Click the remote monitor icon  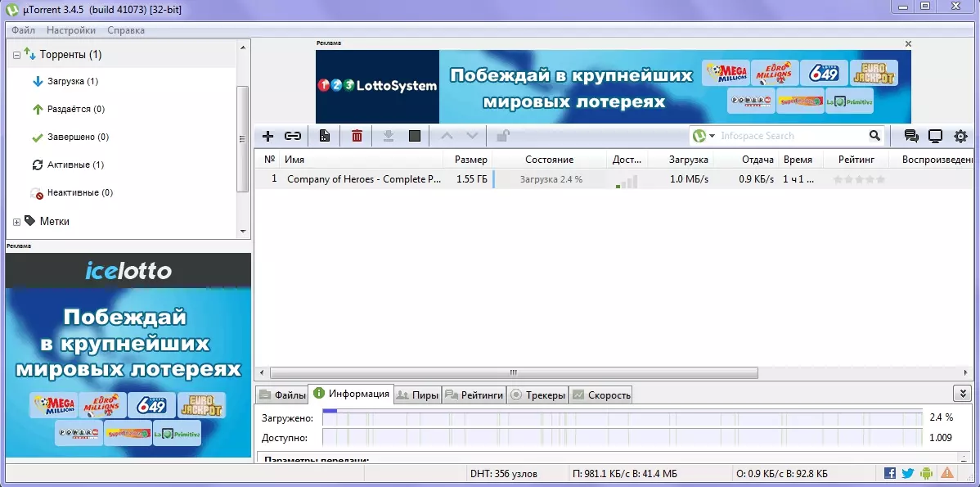(x=935, y=136)
